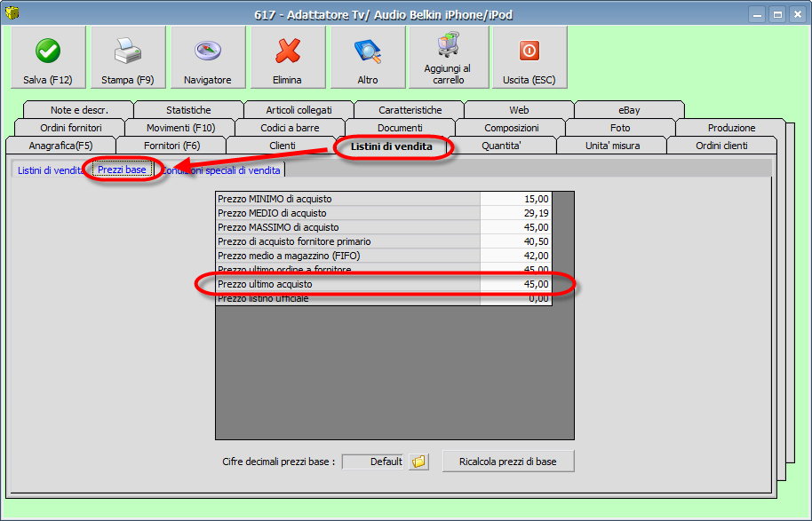The image size is (812, 521).
Task: Open the Anagrafica(F5) tab
Action: [60, 146]
